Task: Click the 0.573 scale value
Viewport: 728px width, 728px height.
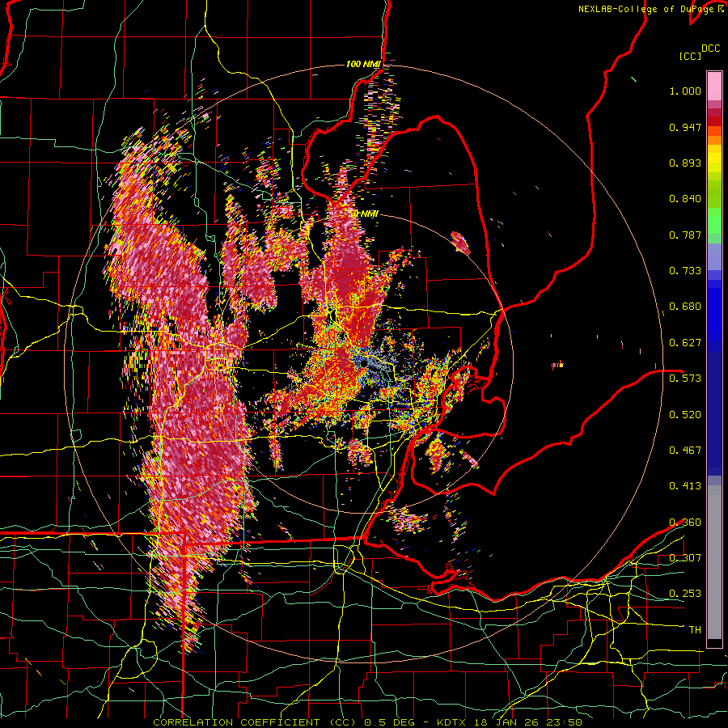Action: click(x=685, y=379)
